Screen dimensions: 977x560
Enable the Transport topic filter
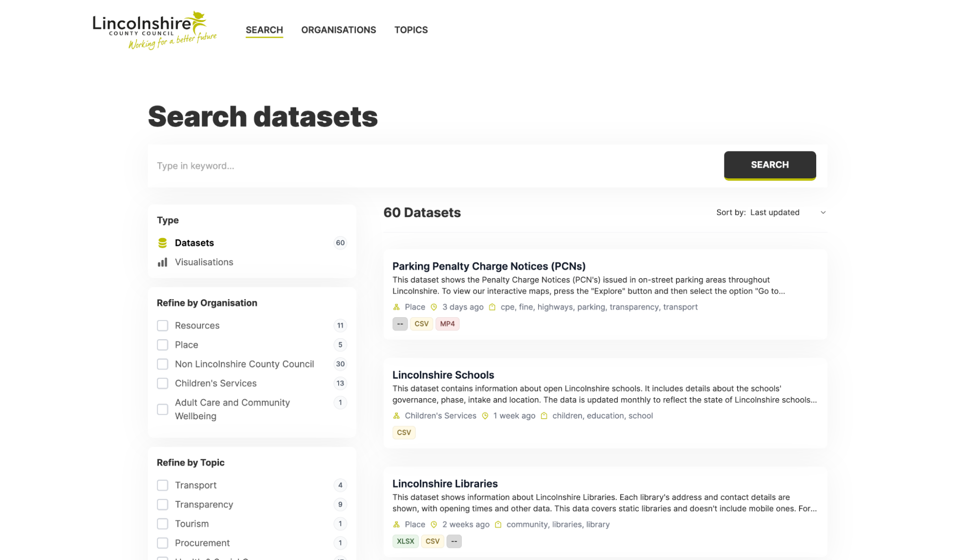click(163, 485)
